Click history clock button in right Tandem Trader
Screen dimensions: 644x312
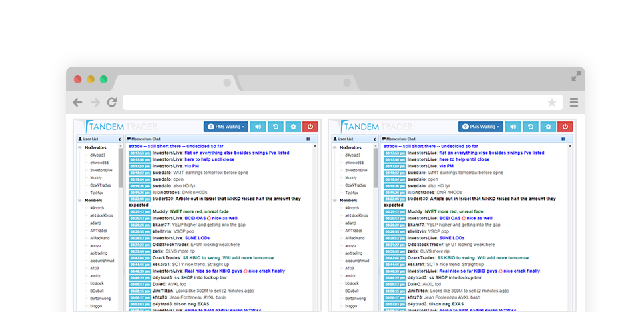pyautogui.click(x=531, y=127)
